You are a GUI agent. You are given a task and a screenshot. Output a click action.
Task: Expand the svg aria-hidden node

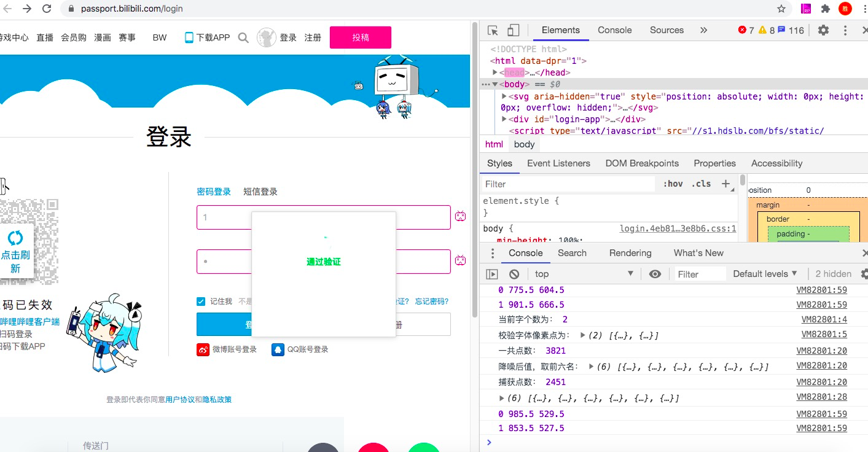(x=504, y=96)
